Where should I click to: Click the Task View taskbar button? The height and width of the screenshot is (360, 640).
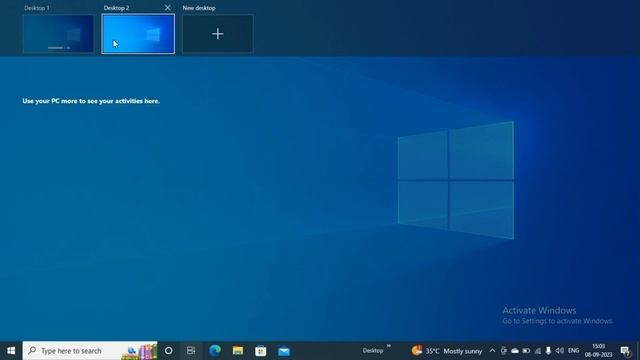pos(191,351)
